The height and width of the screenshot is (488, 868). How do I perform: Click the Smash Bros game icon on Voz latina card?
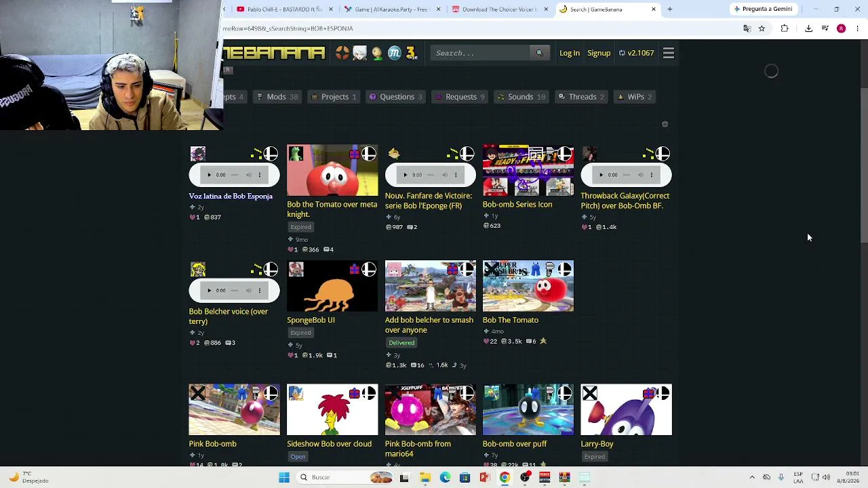click(271, 154)
